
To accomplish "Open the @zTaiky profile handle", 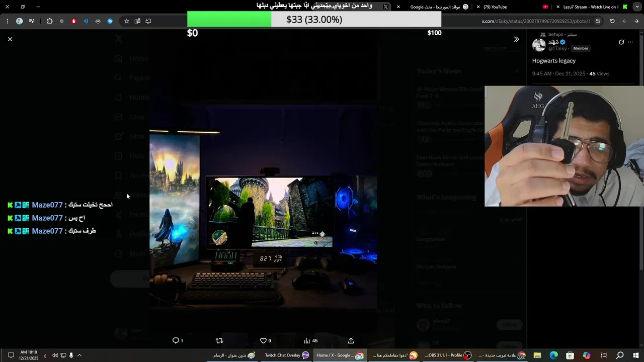I will (558, 48).
